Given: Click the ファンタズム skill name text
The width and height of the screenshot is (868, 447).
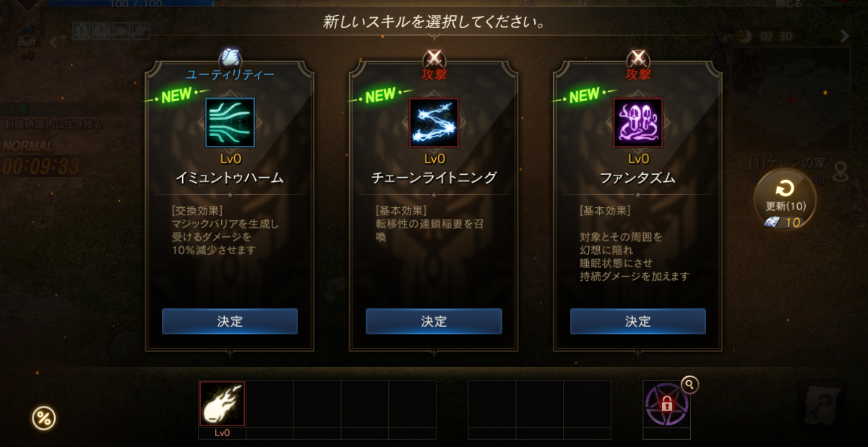Looking at the screenshot, I should pos(637,177).
